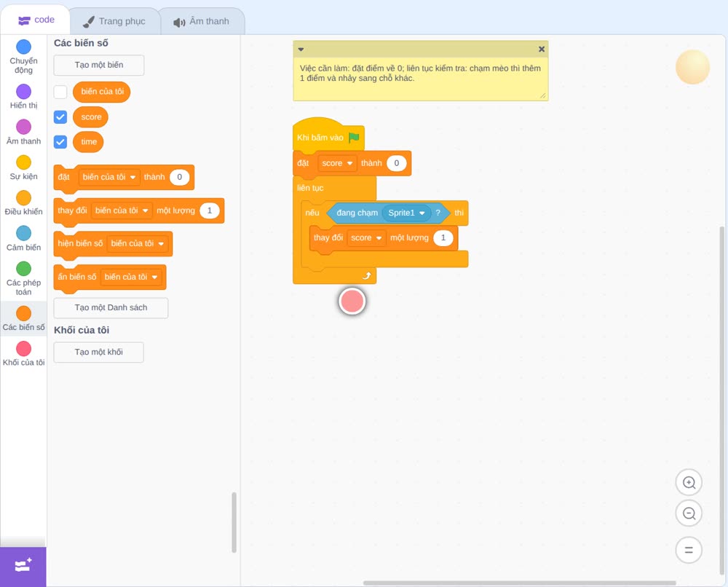Select the Chuyển động category circle
Viewport: 728px width, 587px height.
24,47
